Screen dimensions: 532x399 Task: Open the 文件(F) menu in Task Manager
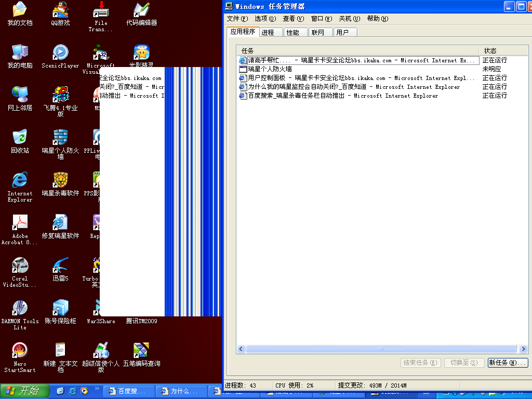[237, 19]
